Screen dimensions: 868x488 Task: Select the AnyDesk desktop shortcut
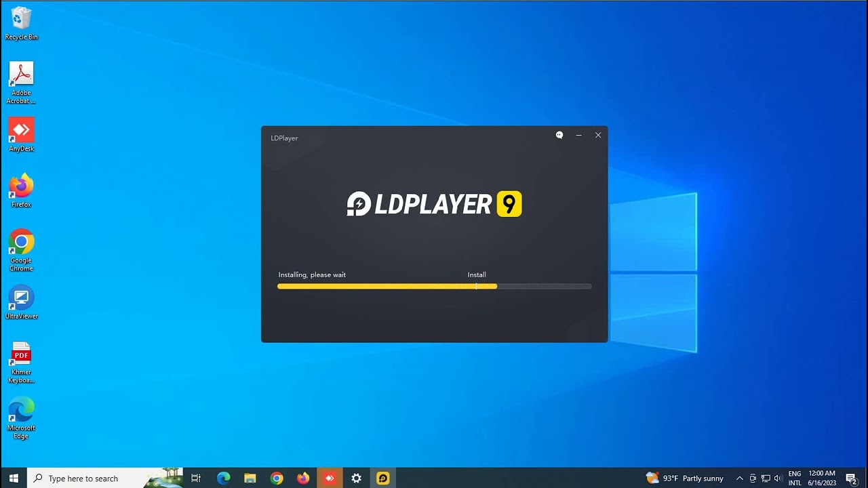click(x=21, y=135)
